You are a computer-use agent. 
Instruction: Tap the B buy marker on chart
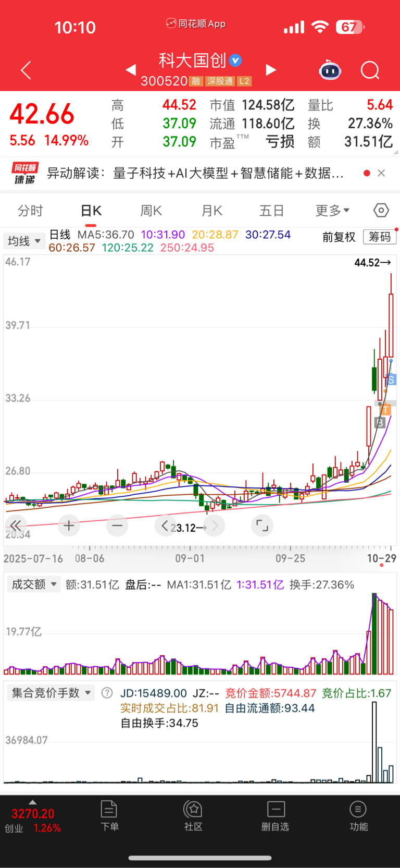[380, 423]
